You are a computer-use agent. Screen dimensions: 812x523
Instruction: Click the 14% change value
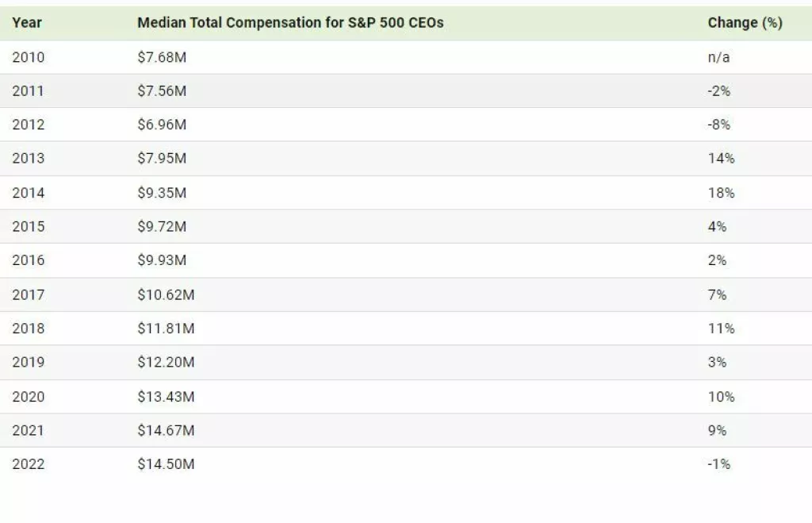[x=721, y=159]
